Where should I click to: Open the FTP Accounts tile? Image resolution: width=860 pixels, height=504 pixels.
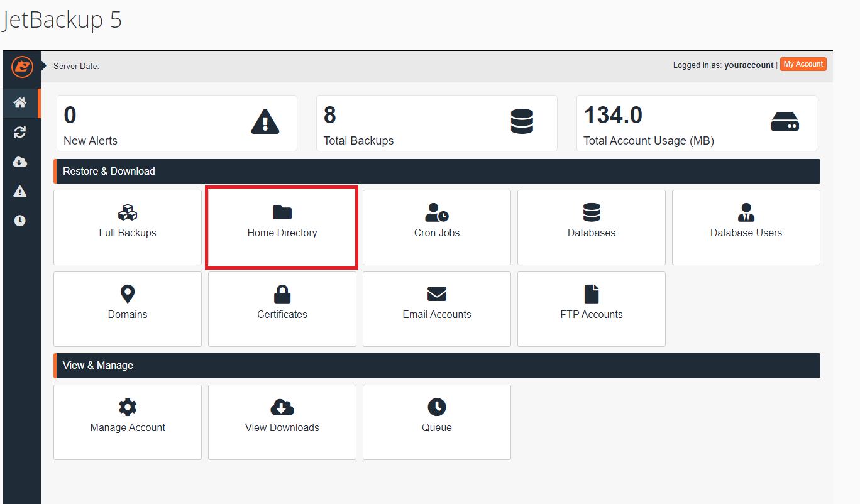tap(592, 309)
